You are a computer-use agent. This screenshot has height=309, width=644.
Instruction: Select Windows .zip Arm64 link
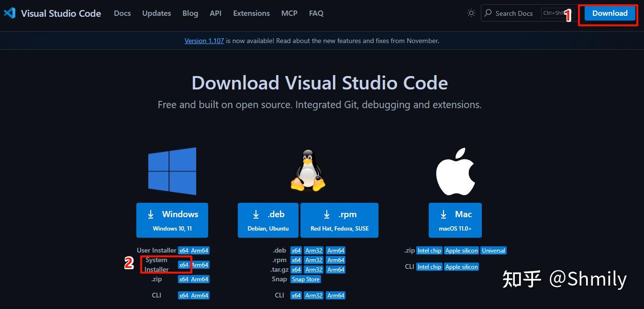(x=200, y=279)
